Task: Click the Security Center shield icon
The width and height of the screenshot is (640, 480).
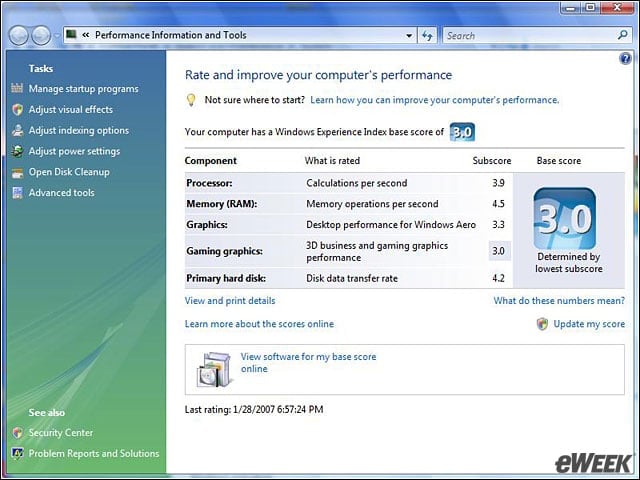Action: coord(17,433)
